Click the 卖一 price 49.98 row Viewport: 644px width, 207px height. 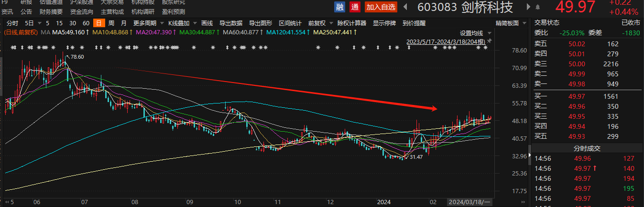[588, 84]
